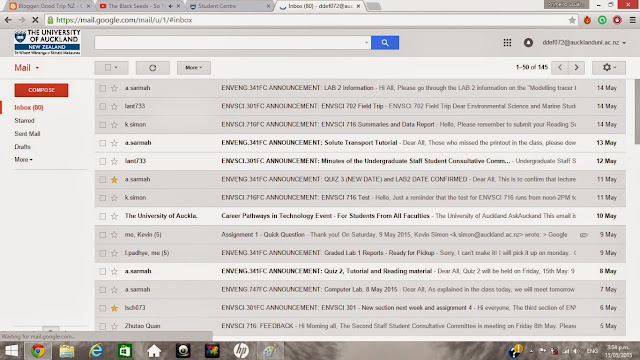Open the Windows Store taskbar icon

point(125,351)
